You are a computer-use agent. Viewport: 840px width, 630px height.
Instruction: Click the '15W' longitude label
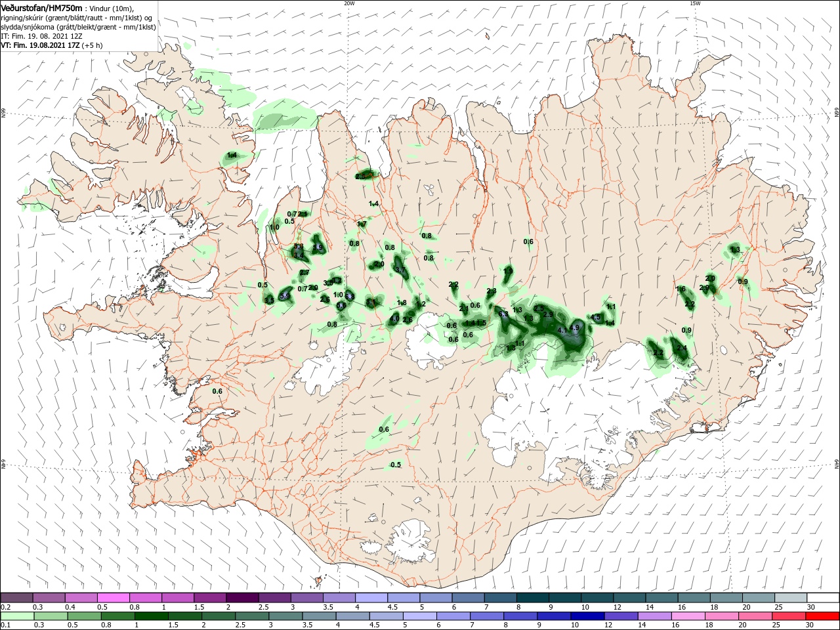pyautogui.click(x=695, y=3)
